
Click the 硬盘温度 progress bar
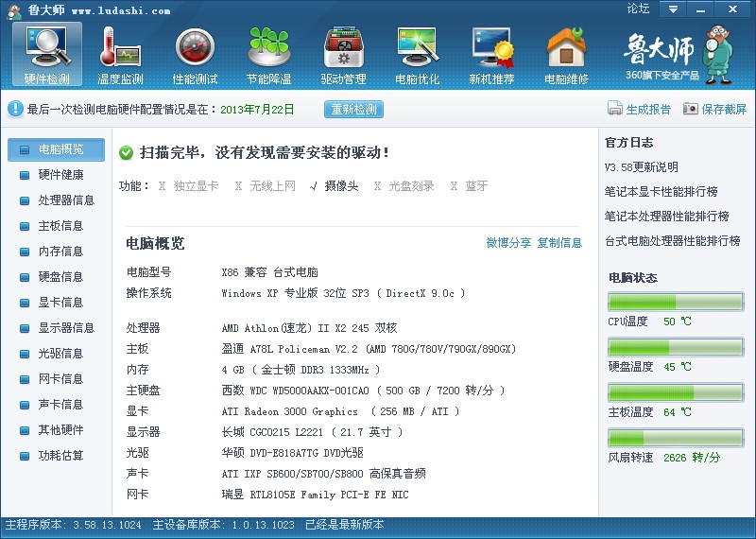pos(676,347)
